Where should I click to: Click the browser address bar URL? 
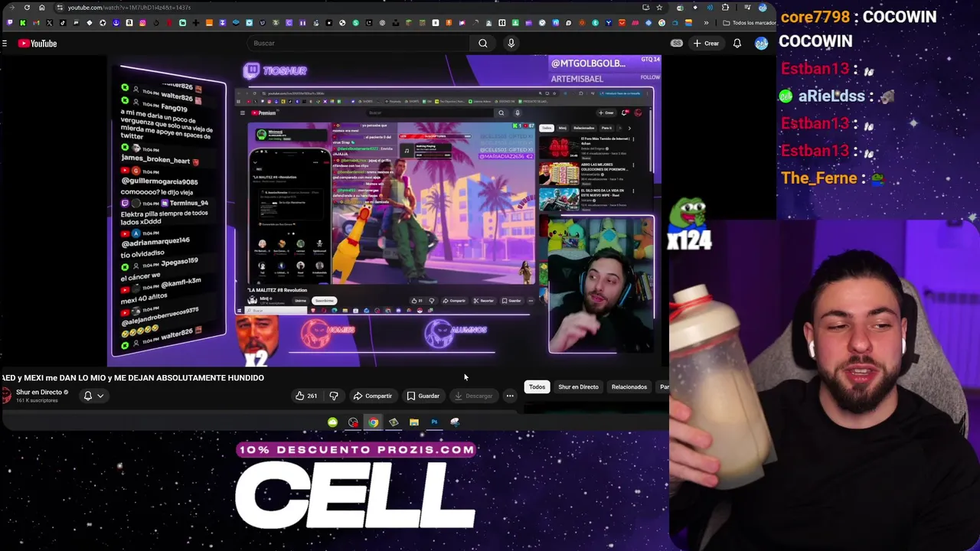pyautogui.click(x=129, y=8)
